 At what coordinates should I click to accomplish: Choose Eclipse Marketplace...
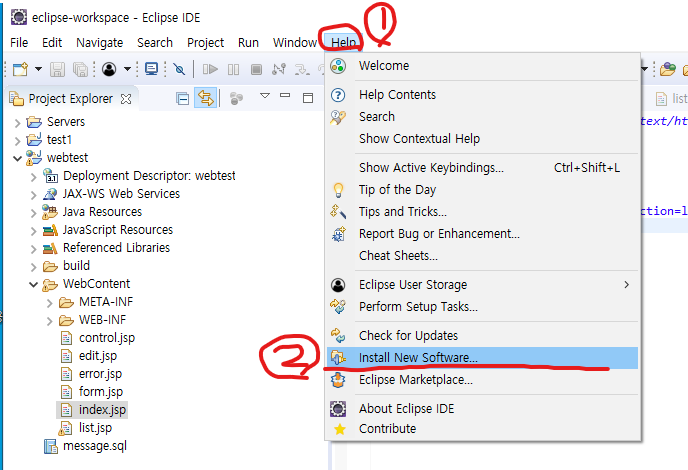tap(482, 380)
